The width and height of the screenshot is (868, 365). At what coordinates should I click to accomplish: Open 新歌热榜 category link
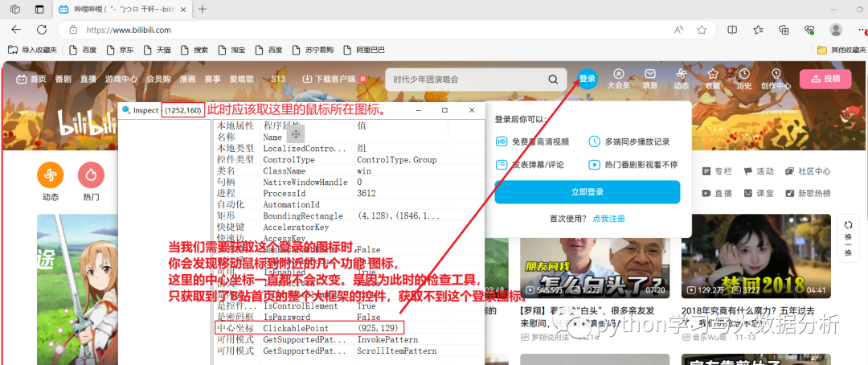point(808,193)
